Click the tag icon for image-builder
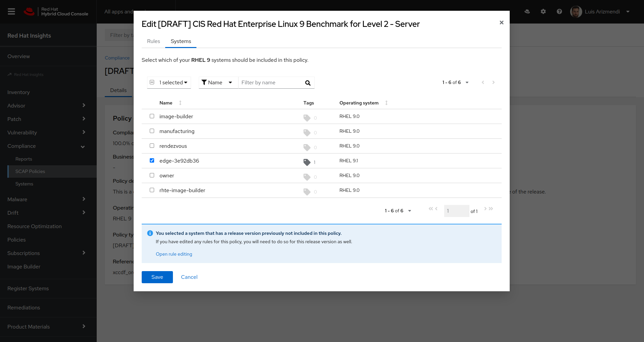Screen dimensions: 644x342 307,118
